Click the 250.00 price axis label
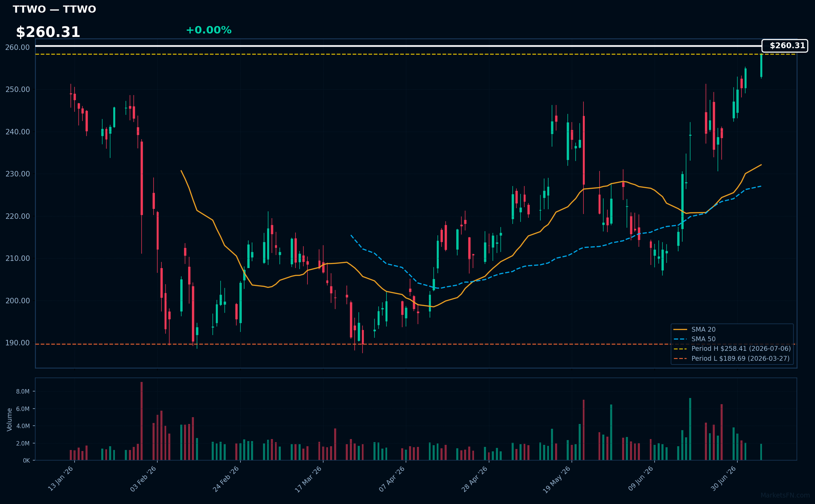The width and height of the screenshot is (815, 504). tap(17, 90)
